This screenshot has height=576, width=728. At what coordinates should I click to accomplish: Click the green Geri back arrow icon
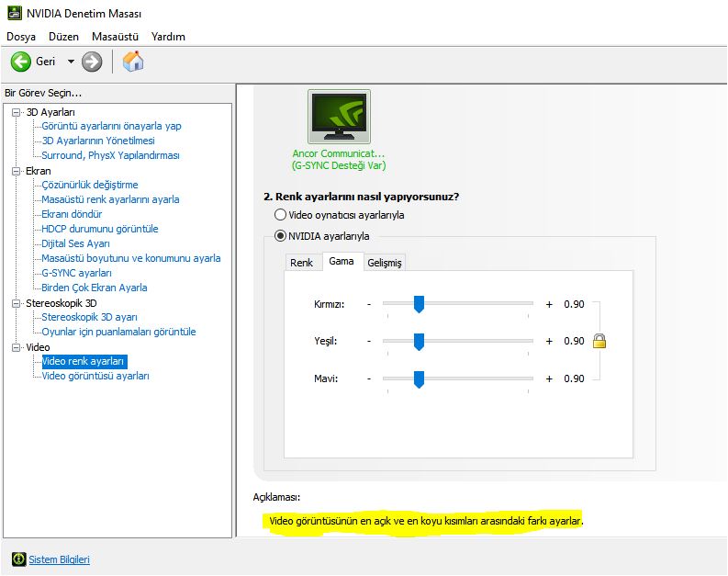pos(21,62)
